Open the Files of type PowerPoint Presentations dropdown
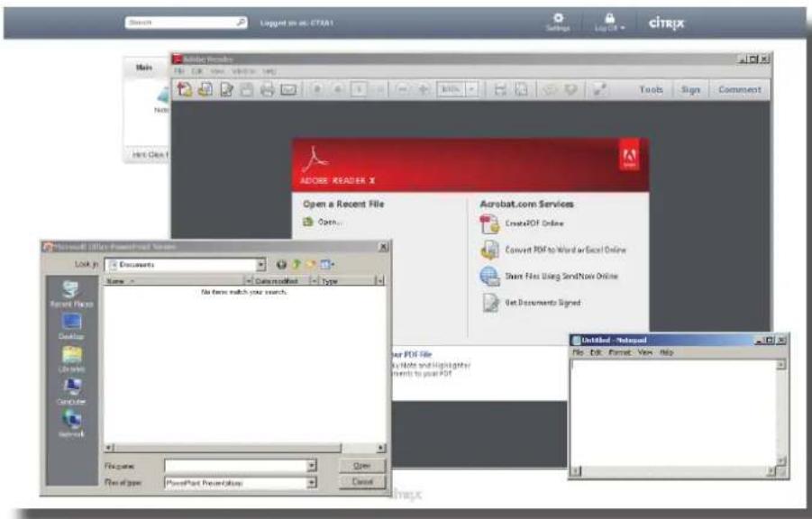The width and height of the screenshot is (812, 519). click(311, 483)
